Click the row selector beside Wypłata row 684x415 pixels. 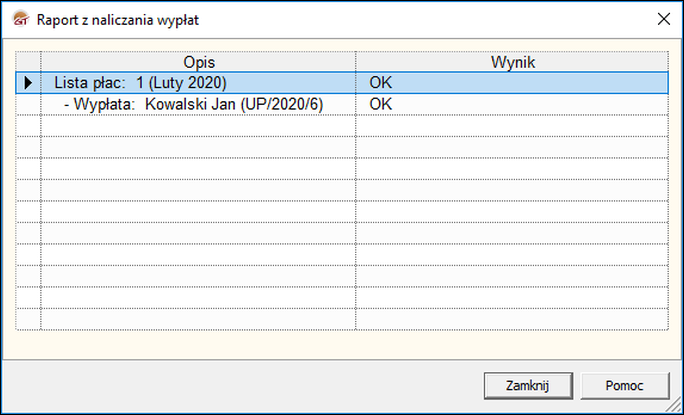(x=28, y=104)
